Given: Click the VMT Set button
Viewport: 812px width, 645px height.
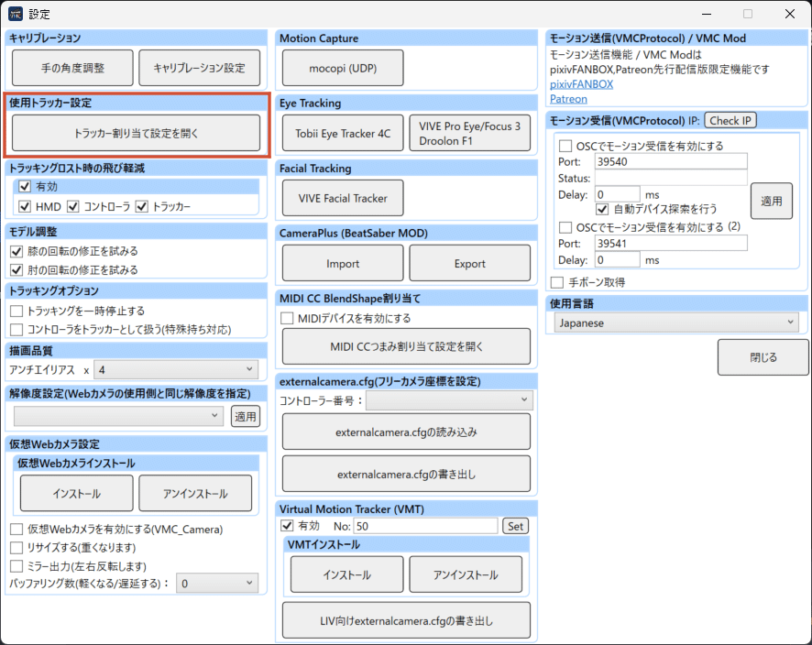Looking at the screenshot, I should pyautogui.click(x=515, y=526).
